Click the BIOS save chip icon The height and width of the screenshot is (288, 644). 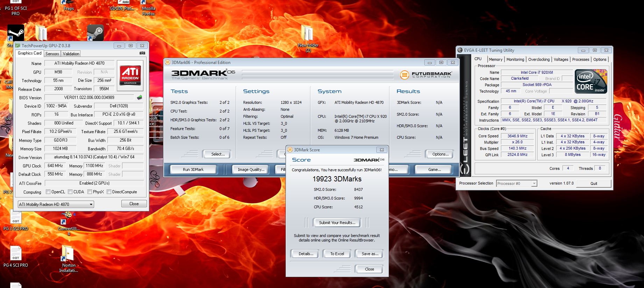point(140,98)
